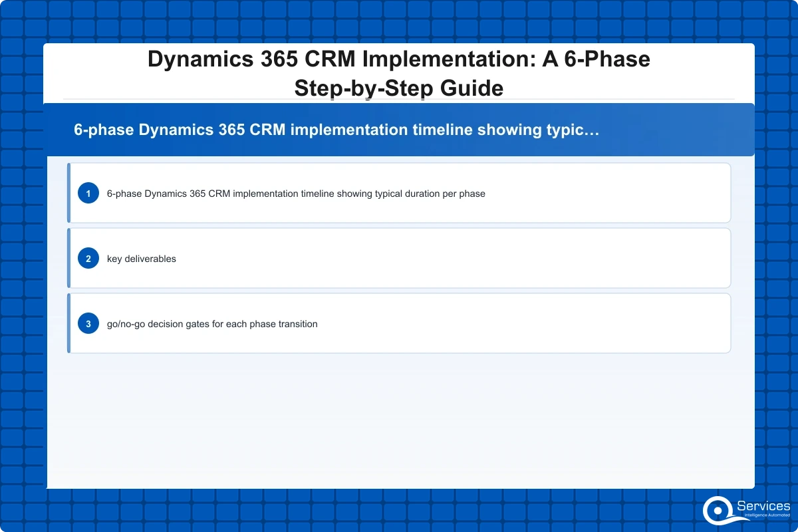The image size is (798, 532).
Task: Select the 'key deliverables' item text
Action: coord(142,259)
